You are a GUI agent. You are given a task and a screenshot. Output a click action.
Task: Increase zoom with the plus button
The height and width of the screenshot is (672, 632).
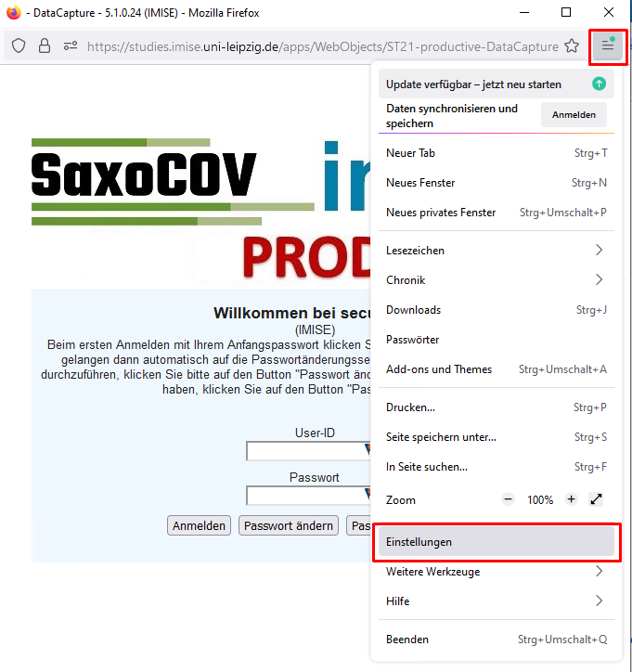[x=571, y=499]
